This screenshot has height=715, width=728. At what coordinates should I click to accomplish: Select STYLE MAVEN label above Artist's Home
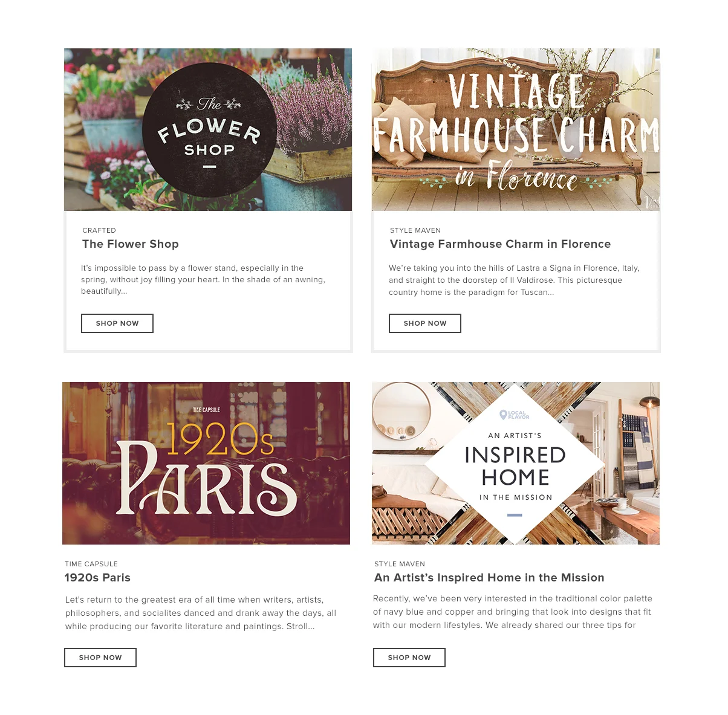[400, 564]
